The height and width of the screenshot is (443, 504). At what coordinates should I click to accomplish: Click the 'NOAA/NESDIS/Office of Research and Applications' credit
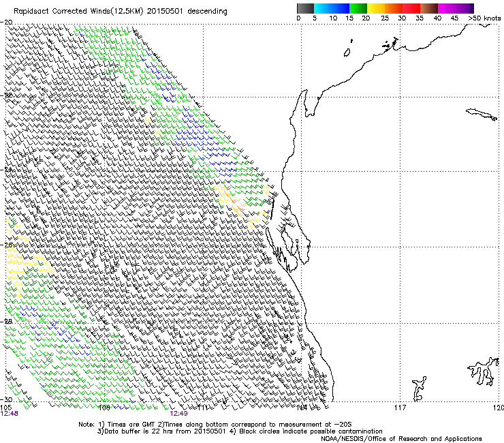401,439
